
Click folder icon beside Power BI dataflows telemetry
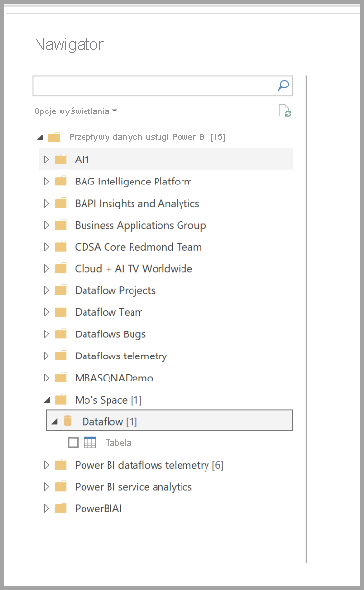pos(61,465)
